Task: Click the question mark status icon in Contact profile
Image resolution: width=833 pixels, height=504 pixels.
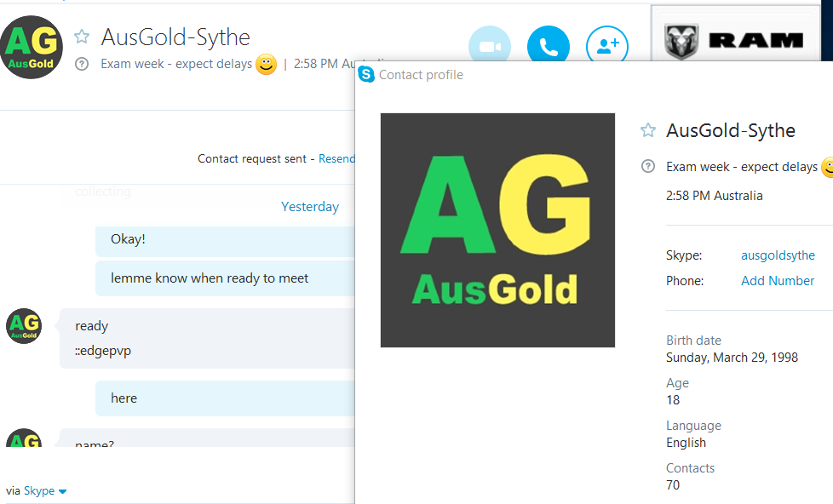Action: tap(648, 166)
